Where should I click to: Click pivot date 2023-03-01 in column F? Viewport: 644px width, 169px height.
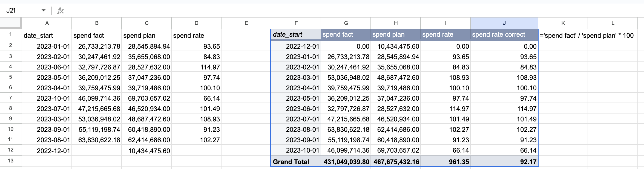(x=296, y=77)
